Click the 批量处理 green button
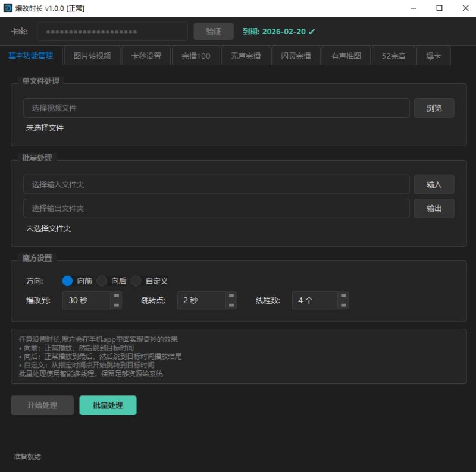This screenshot has width=476, height=472. (108, 405)
